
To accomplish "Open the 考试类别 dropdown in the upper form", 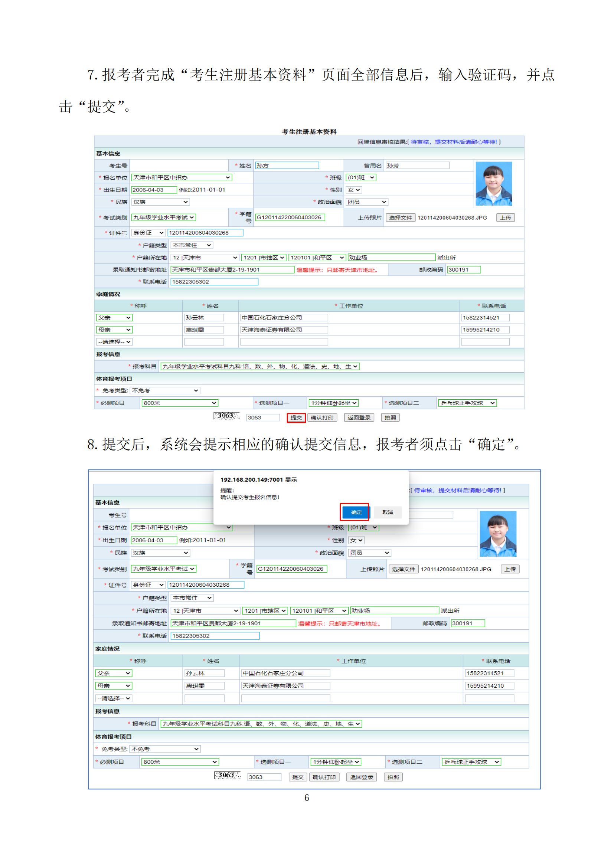I will point(163,217).
